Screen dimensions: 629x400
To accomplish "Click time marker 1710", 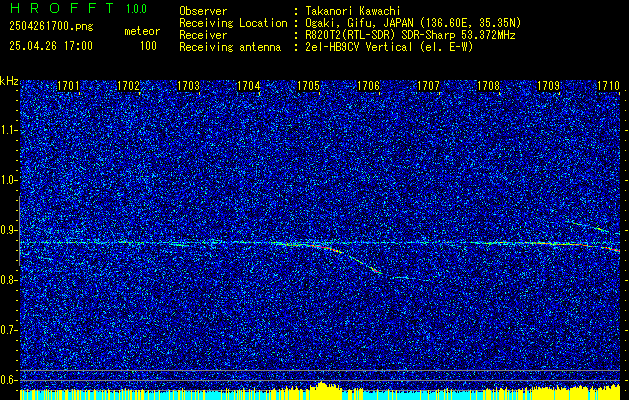I will point(609,86).
